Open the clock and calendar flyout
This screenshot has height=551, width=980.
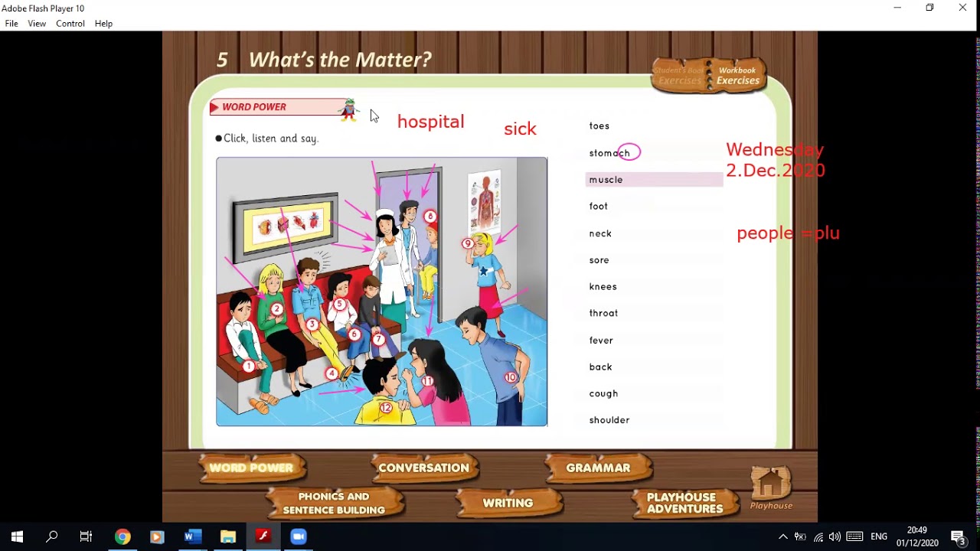[x=917, y=536]
